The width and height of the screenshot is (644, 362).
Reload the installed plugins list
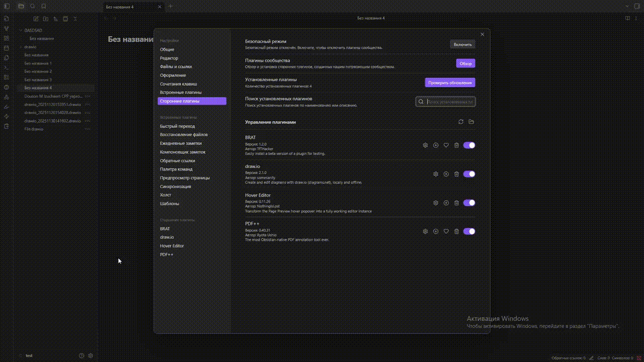point(461,122)
